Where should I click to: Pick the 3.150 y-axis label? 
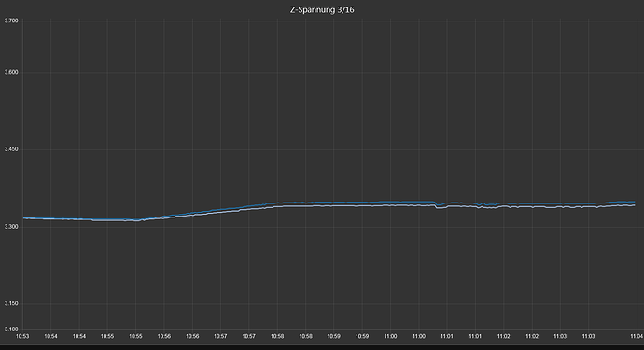click(11, 303)
